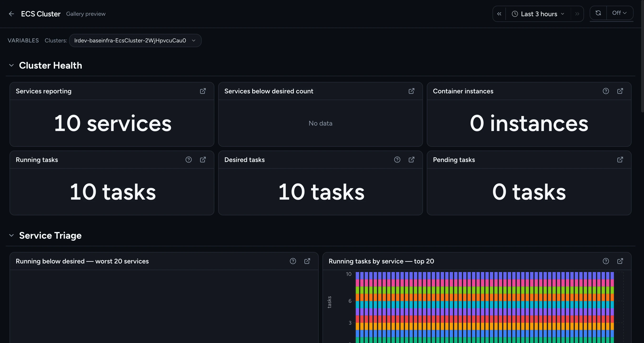Viewport: 644px width, 343px height.
Task: Click the 0 instances value
Action: 529,123
